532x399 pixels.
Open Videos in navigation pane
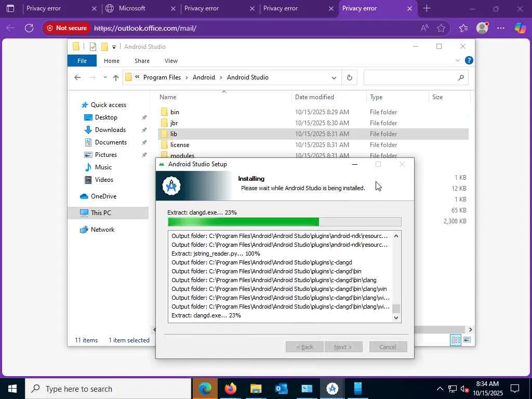(x=104, y=180)
